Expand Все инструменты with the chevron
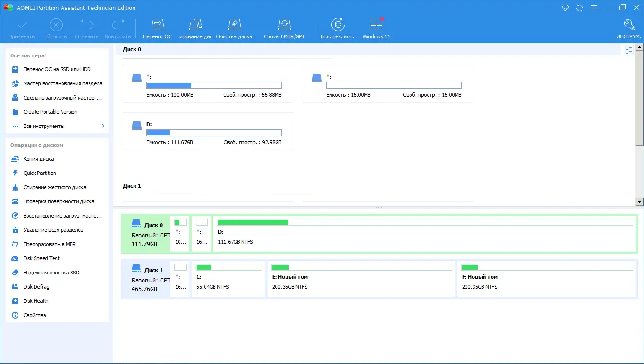The image size is (644, 364). click(103, 126)
